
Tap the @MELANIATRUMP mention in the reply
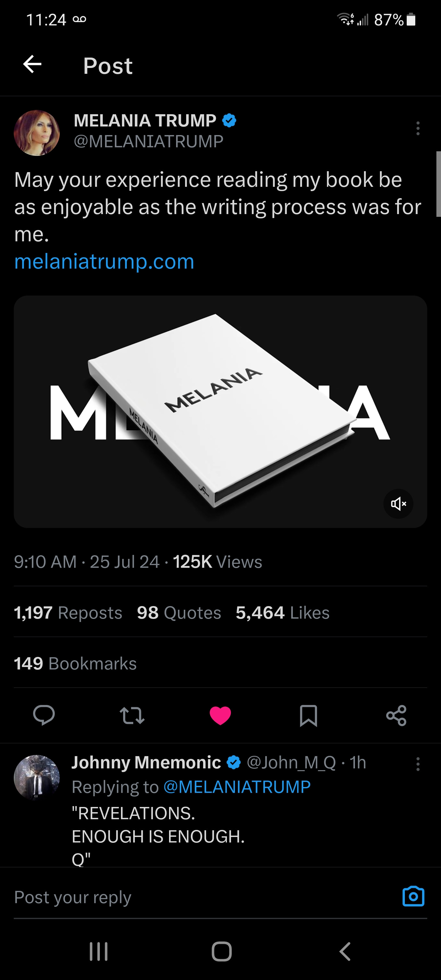pyautogui.click(x=237, y=787)
